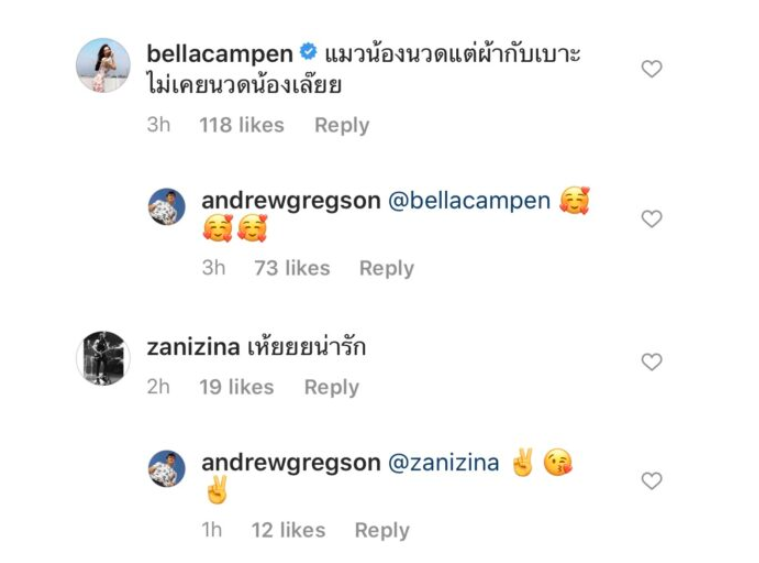View who liked: 118 likes

[x=242, y=125]
